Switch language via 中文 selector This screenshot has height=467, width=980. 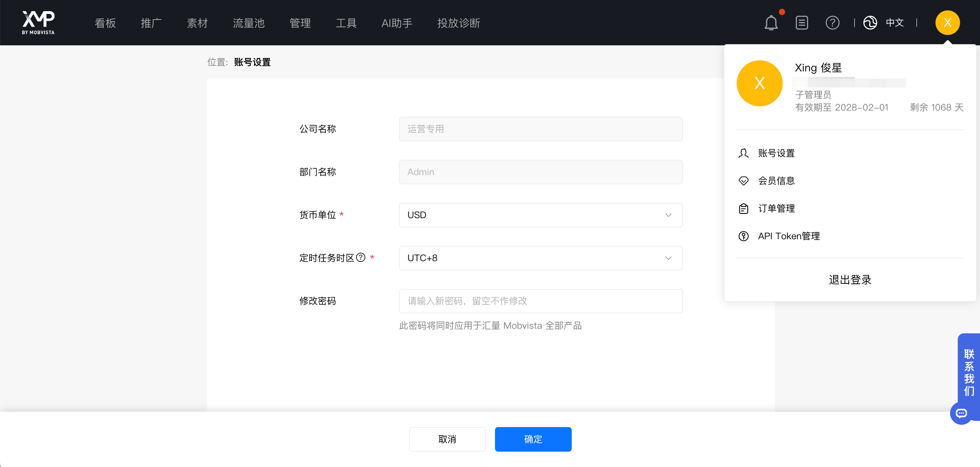(894, 23)
